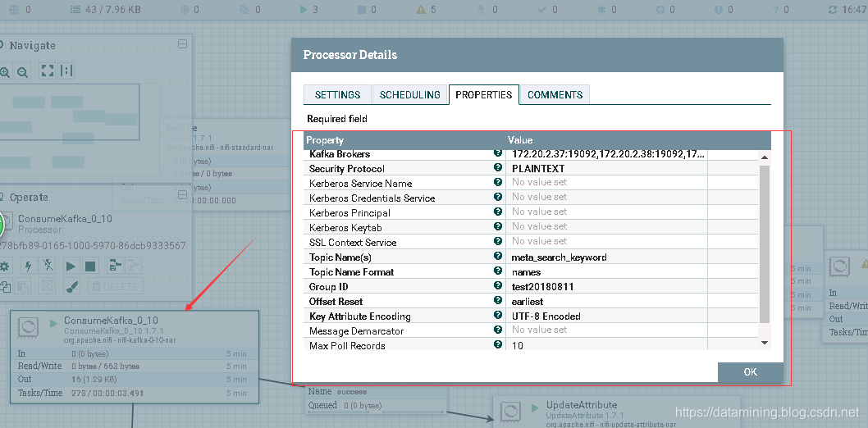The height and width of the screenshot is (428, 868).
Task: View help for Max Poll Records
Action: [498, 344]
